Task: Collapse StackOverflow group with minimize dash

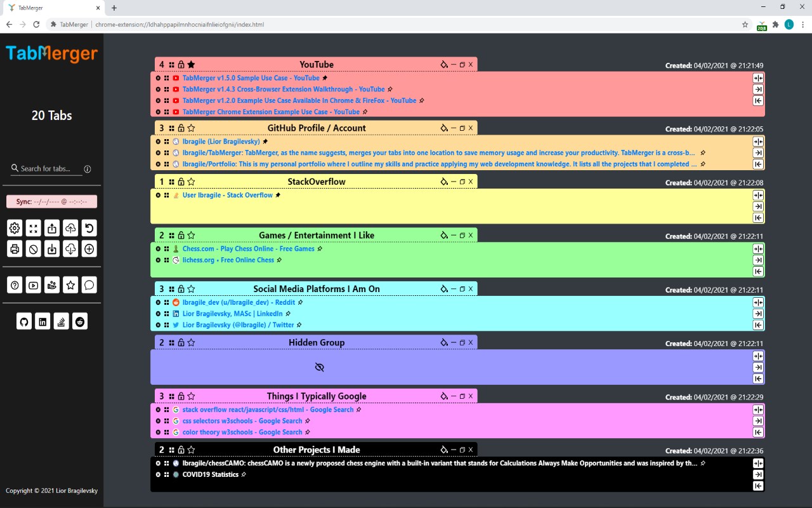Action: click(x=454, y=182)
